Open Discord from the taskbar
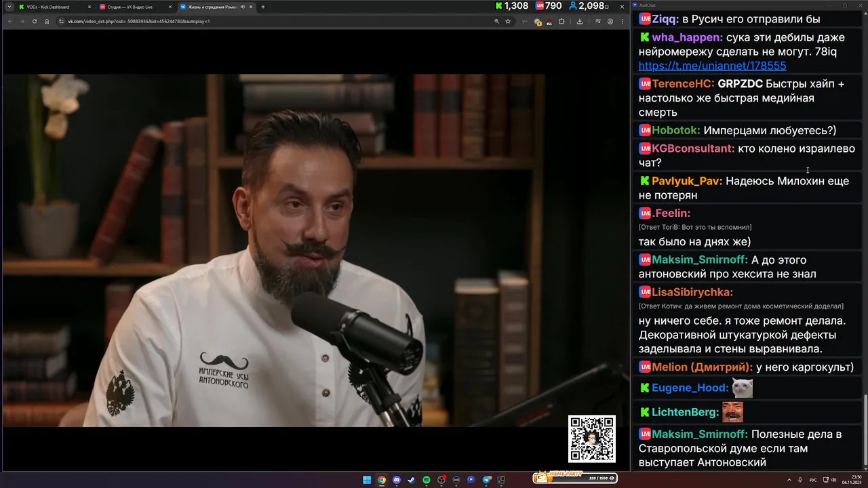 [397, 480]
